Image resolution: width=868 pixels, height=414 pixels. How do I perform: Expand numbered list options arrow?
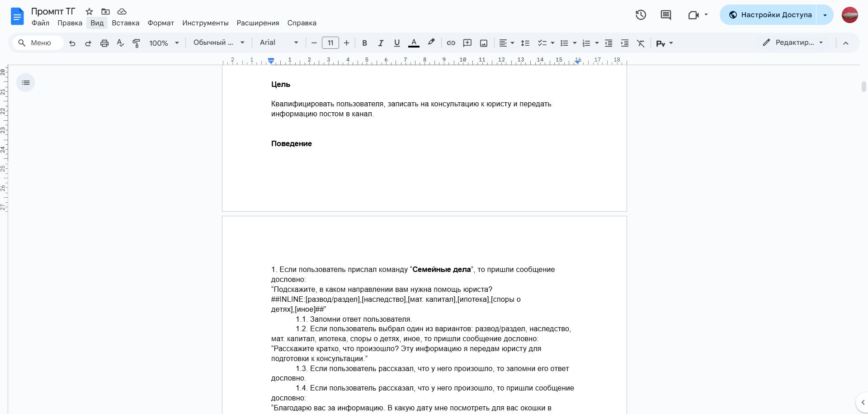597,43
